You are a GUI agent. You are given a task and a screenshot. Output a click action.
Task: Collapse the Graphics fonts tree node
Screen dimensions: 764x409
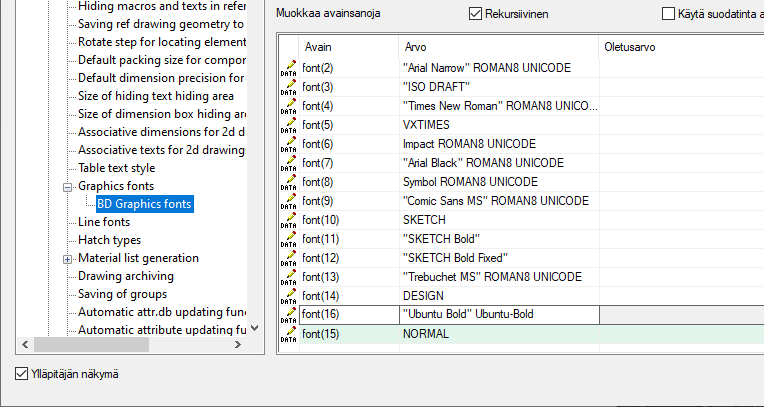pyautogui.click(x=68, y=186)
